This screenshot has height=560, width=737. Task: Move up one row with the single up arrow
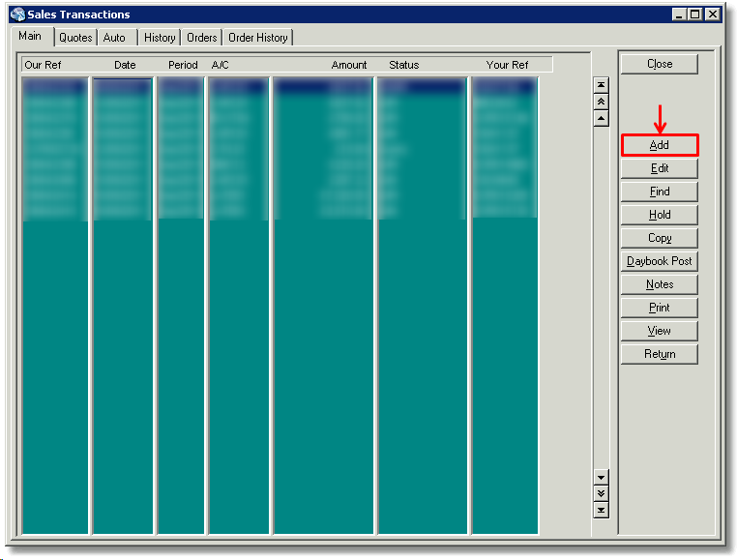[x=601, y=119]
